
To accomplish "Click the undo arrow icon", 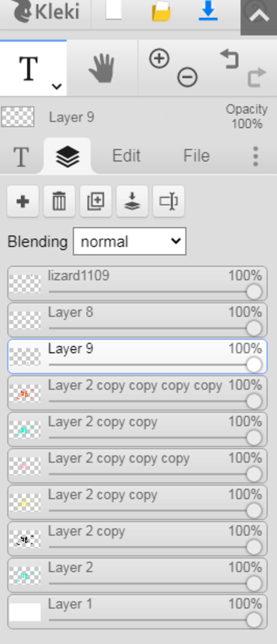I will click(230, 58).
